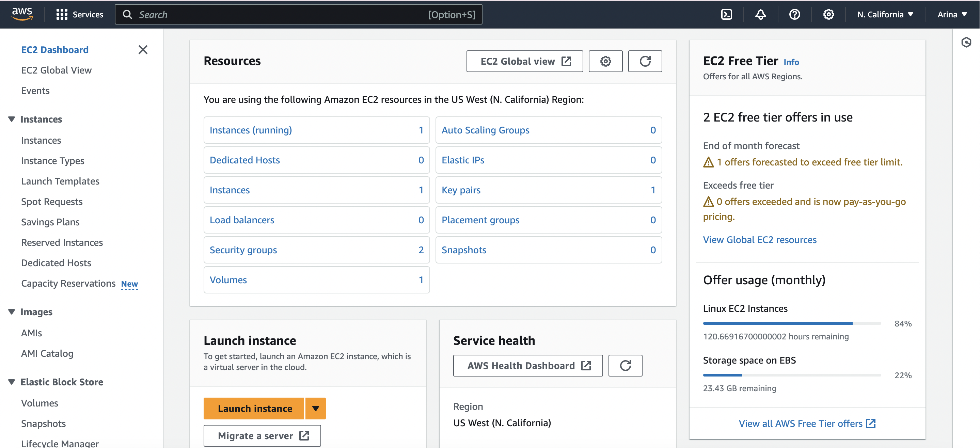Select Spot Requests sidebar item
The height and width of the screenshot is (448, 980).
(x=52, y=202)
